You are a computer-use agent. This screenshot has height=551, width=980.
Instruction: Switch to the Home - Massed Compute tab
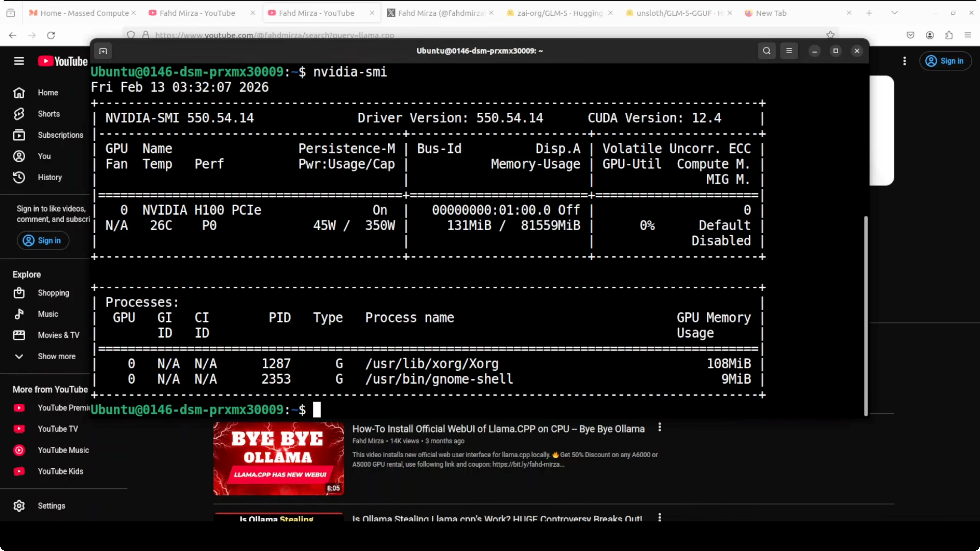pos(84,13)
